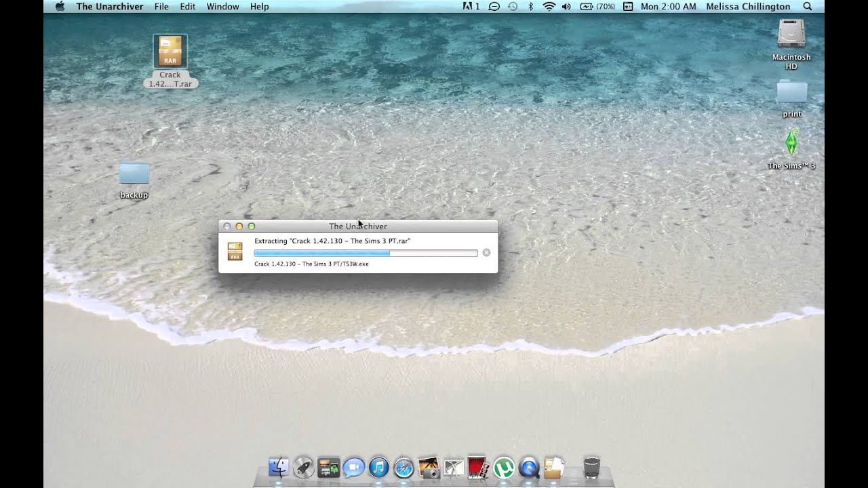Screen dimensions: 868x488
Task: Click the Unarchiver window title text
Action: (x=358, y=226)
